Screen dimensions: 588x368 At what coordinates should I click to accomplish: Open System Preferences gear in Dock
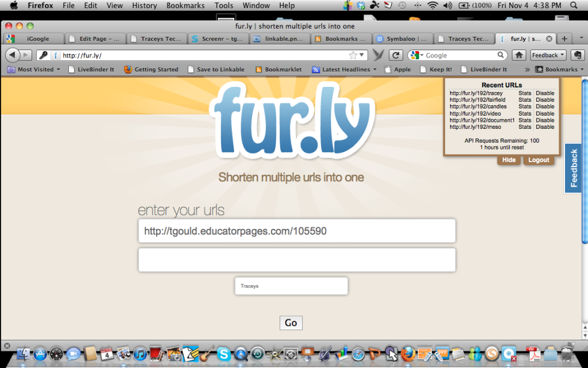tap(291, 354)
